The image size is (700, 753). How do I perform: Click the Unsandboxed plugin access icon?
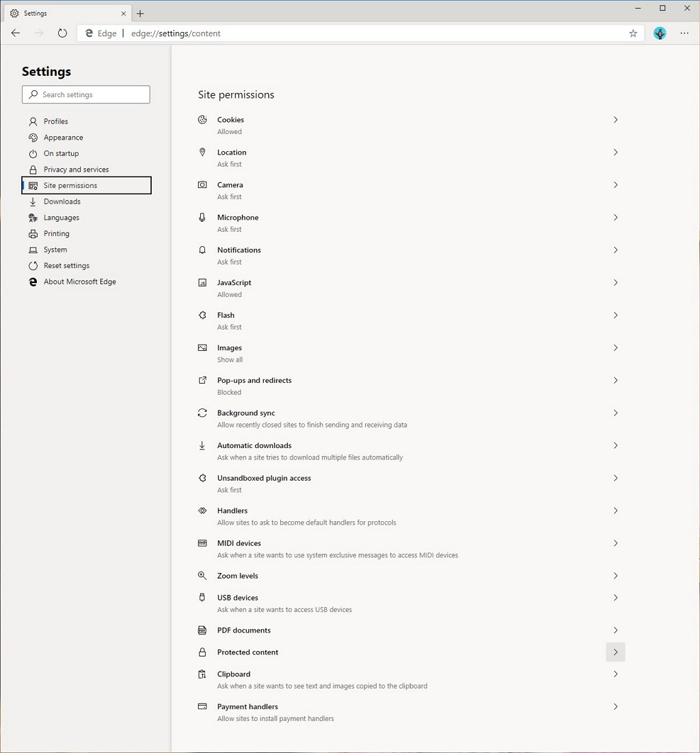click(202, 478)
